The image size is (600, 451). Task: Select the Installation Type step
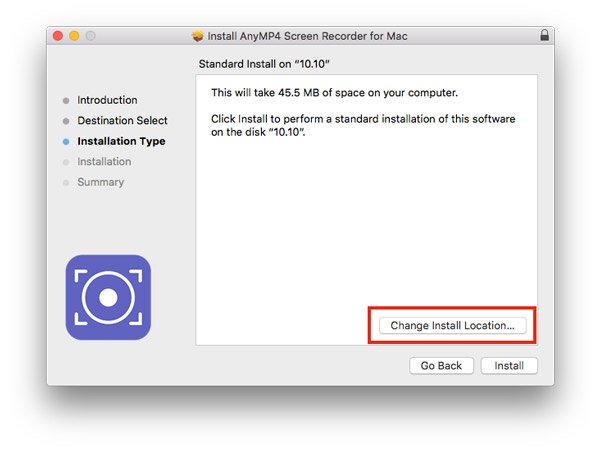tap(121, 141)
